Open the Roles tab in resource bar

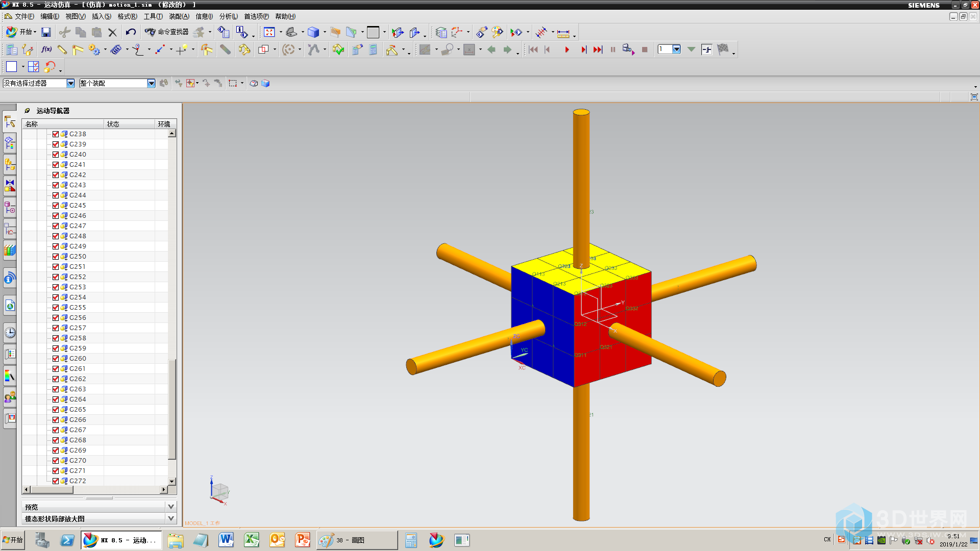point(10,397)
